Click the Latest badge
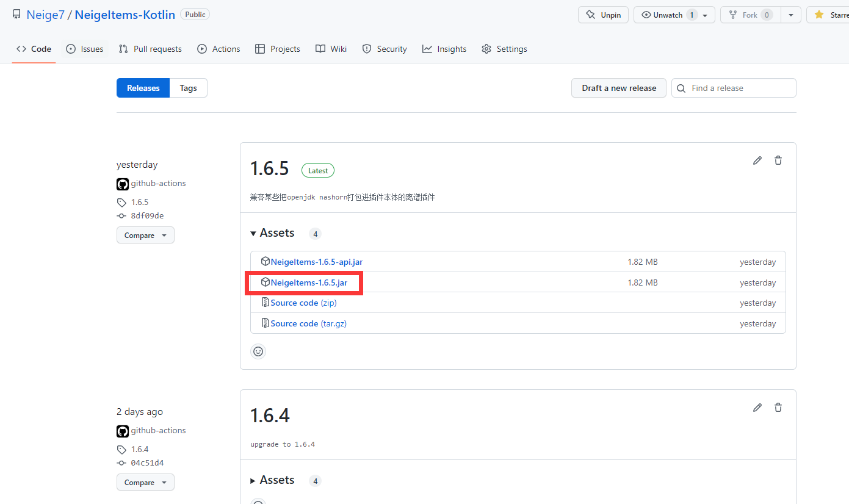This screenshot has height=504, width=849. (x=318, y=171)
